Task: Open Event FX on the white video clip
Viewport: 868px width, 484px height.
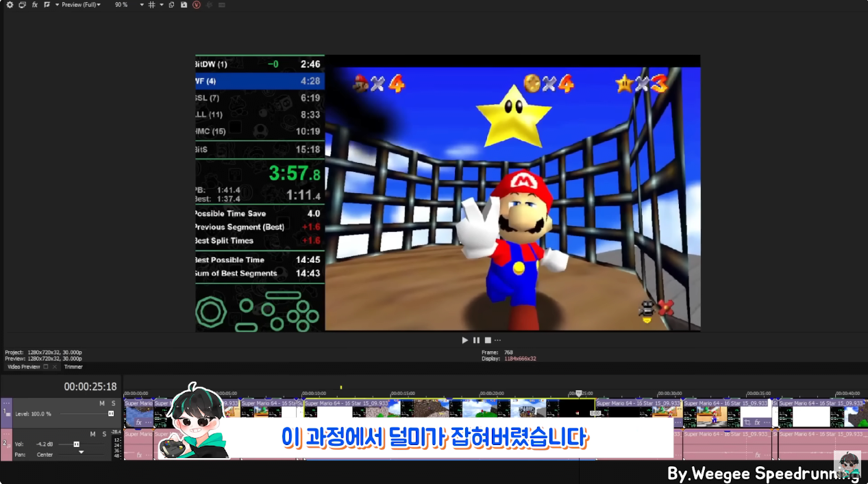Action: [x=757, y=422]
